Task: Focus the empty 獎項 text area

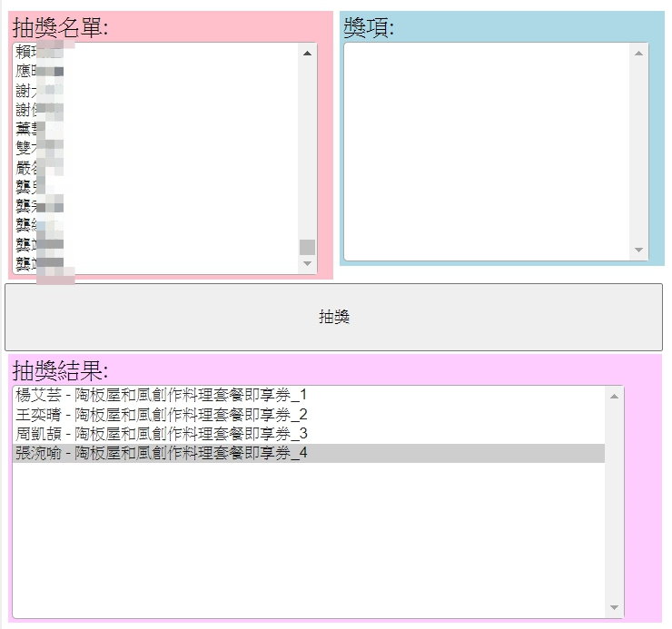Action: pos(488,152)
